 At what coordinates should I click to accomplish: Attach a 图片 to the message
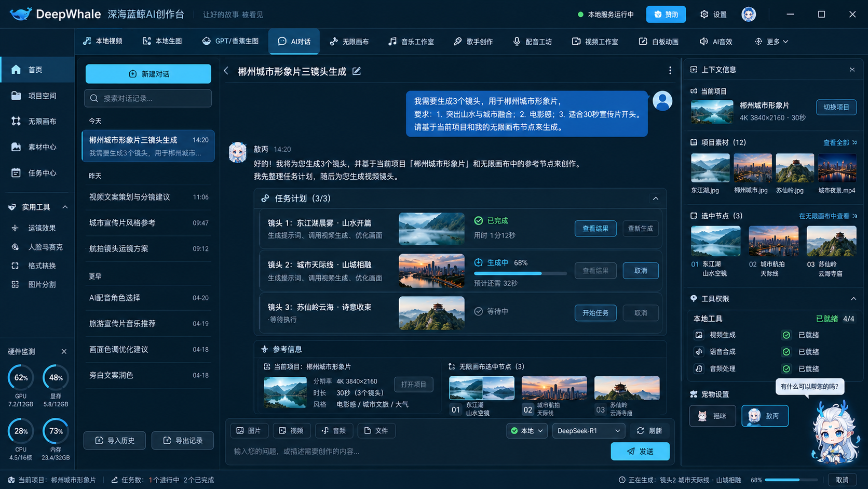coord(249,431)
